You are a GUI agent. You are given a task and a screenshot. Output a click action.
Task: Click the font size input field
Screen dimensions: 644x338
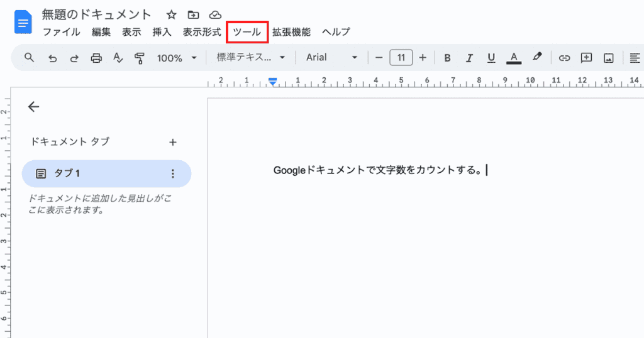[401, 58]
